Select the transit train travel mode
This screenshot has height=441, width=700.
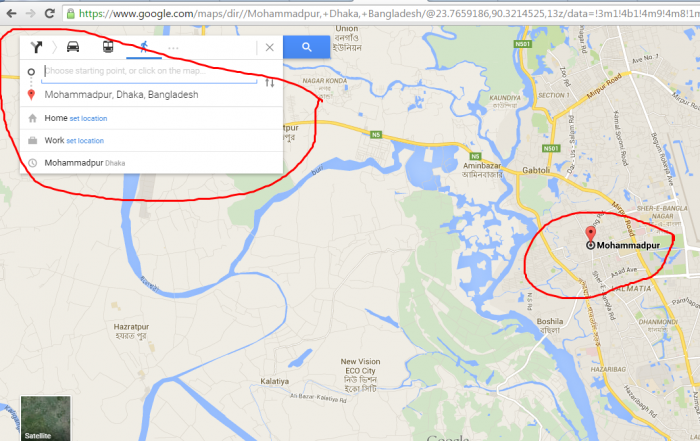108,47
